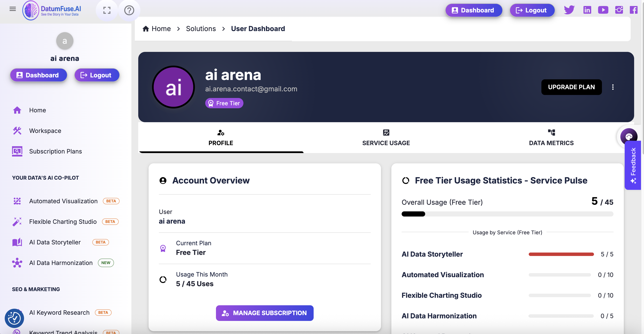Viewport: 644px width, 334px height.
Task: Click User Dashboard in the breadcrumb
Action: tap(258, 29)
